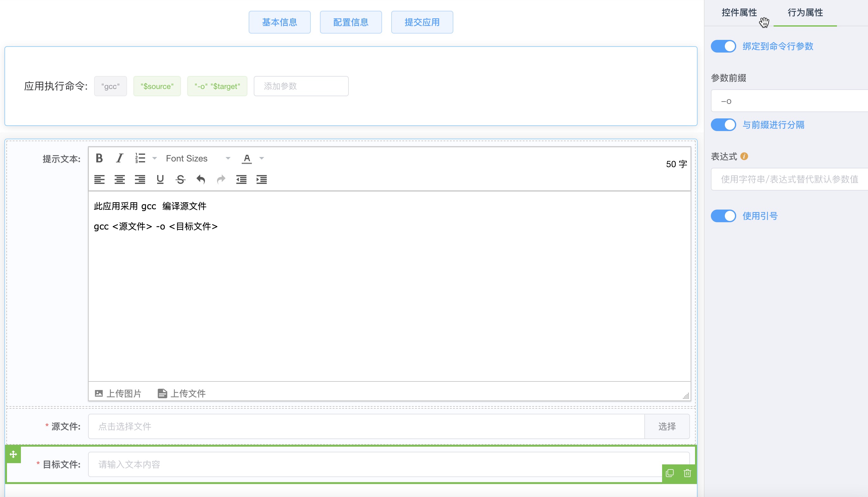Click the editor resize handle corner
868x497 pixels.
coord(686,396)
